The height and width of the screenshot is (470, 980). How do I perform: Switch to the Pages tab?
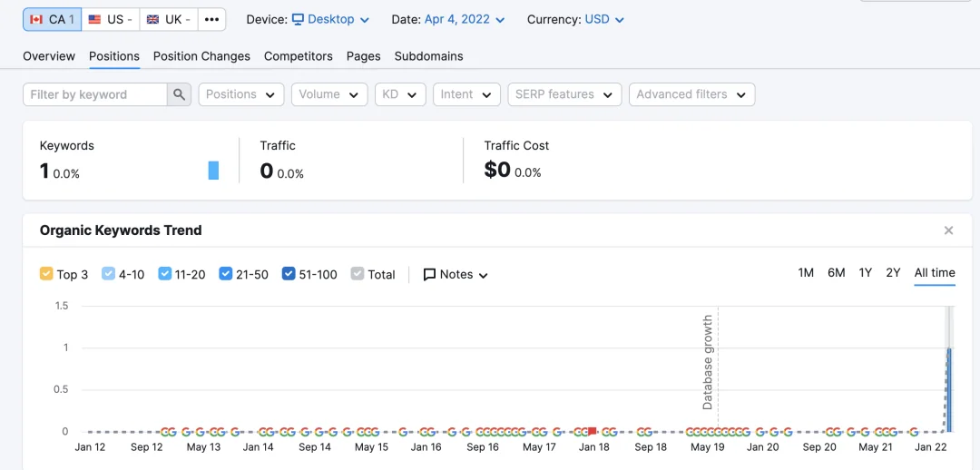pyautogui.click(x=363, y=56)
